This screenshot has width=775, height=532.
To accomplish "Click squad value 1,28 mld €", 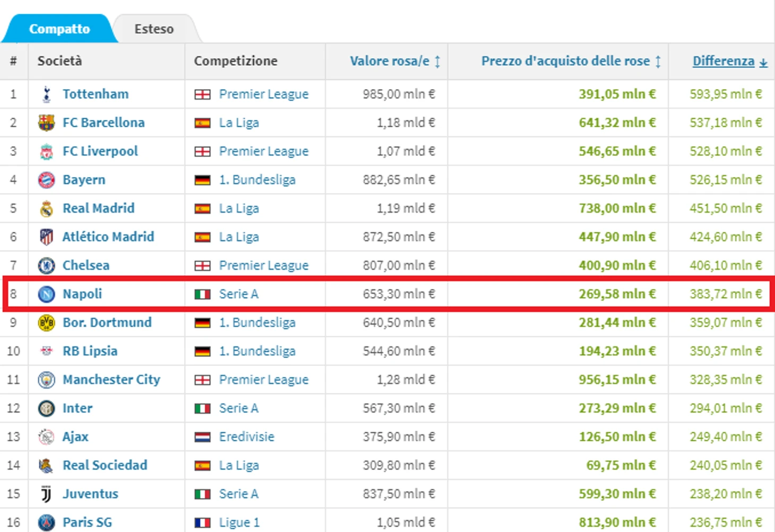I will tap(406, 380).
